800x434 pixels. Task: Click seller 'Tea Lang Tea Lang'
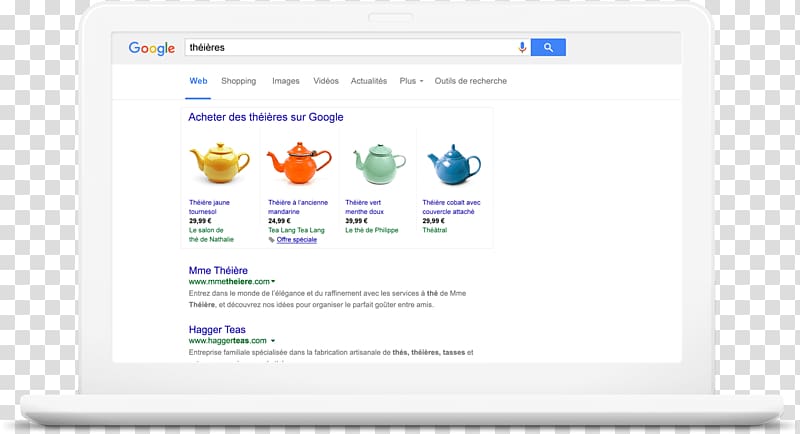tap(296, 231)
